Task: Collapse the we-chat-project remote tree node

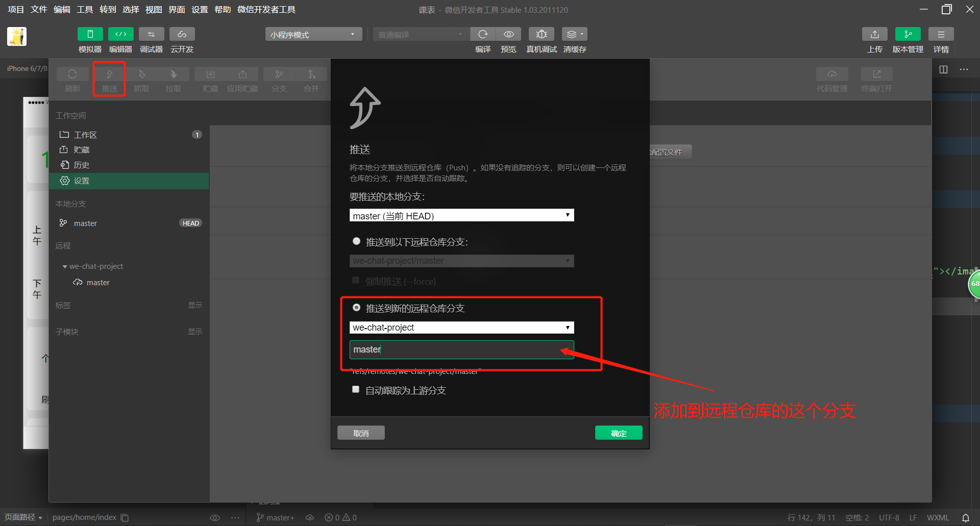Action: [x=65, y=266]
